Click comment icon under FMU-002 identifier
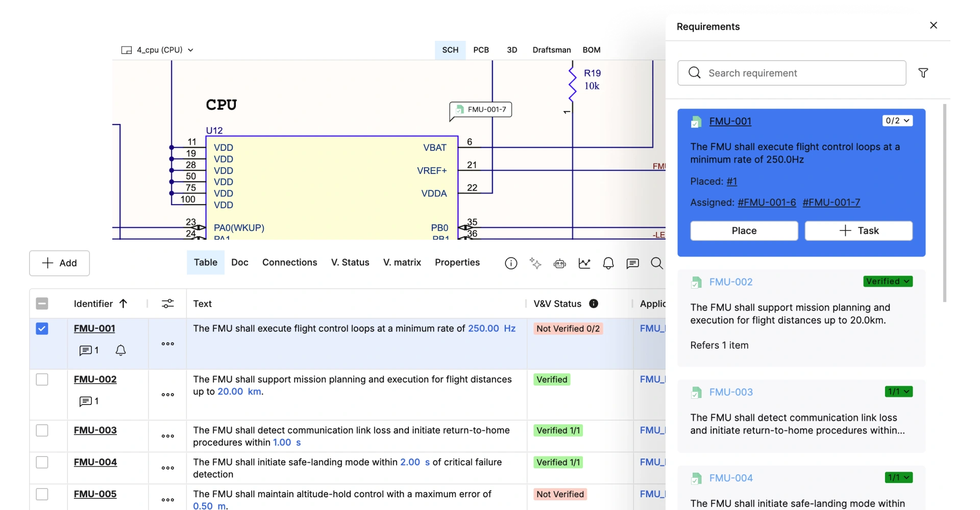This screenshot has width=980, height=510. point(85,401)
